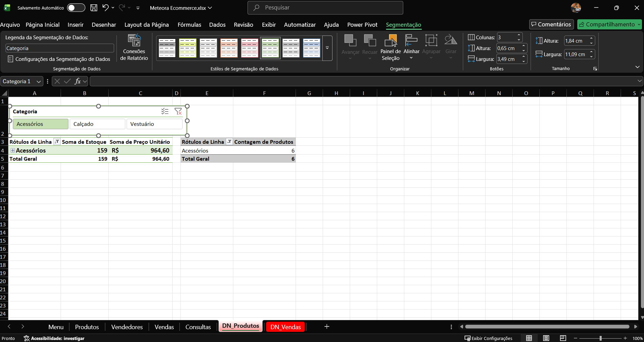Select the Calçado slicer item
The image size is (644, 342).
click(x=97, y=124)
